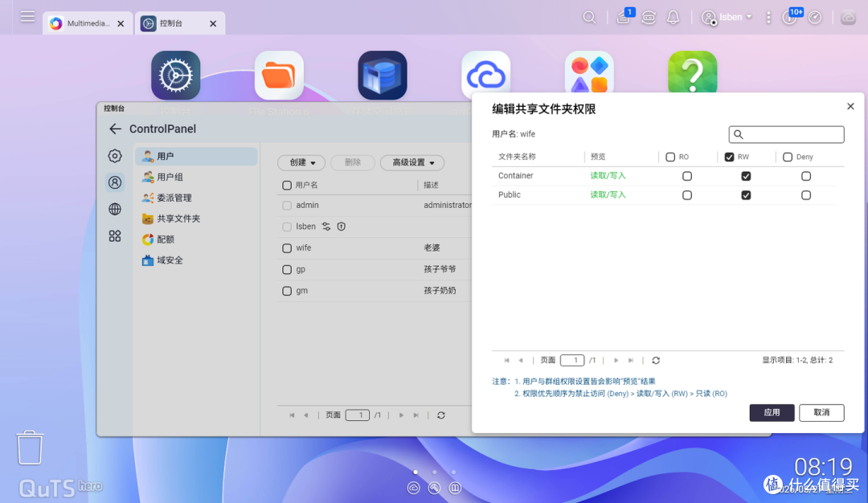Check Deny for Container folder
The width and height of the screenshot is (868, 503).
click(806, 176)
